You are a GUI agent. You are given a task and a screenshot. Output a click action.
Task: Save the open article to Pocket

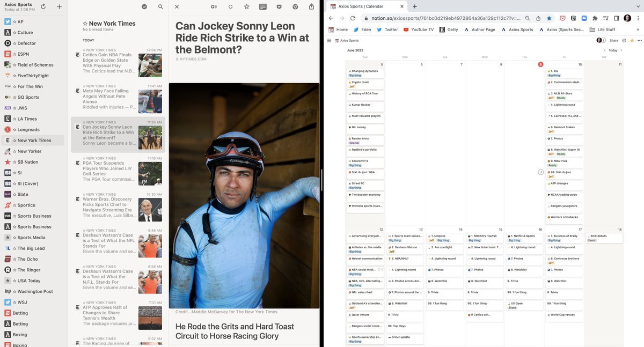(279, 6)
